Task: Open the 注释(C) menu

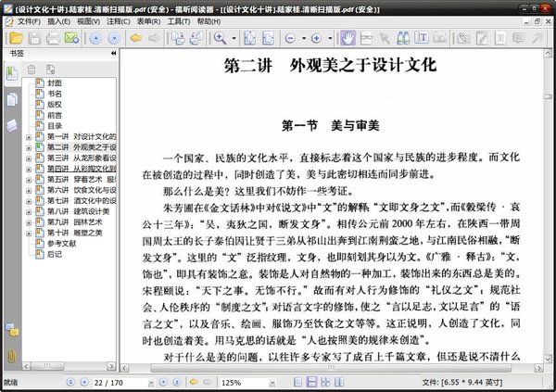Action: coord(119,21)
